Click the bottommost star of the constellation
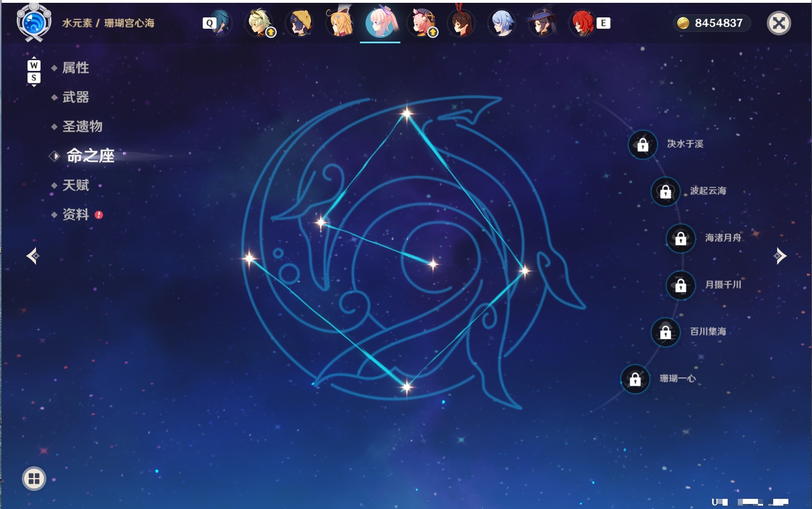812x509 pixels. (x=407, y=386)
